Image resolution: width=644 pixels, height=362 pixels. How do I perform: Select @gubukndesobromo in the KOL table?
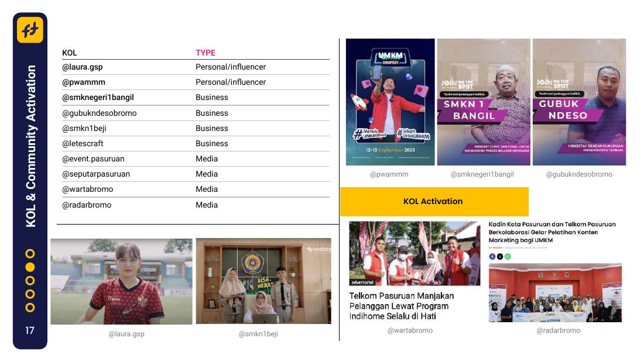coord(100,113)
